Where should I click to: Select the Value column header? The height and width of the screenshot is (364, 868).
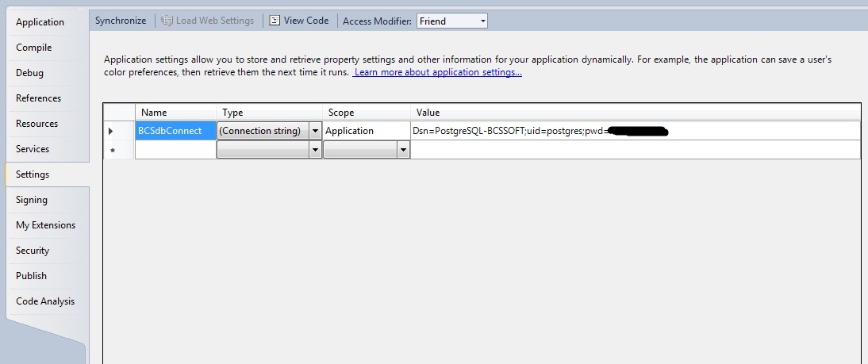pos(636,113)
